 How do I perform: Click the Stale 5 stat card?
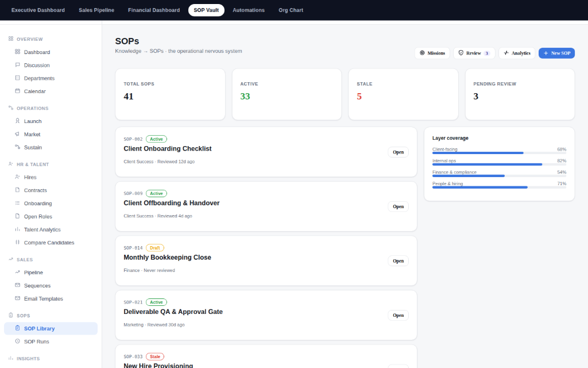click(x=403, y=94)
